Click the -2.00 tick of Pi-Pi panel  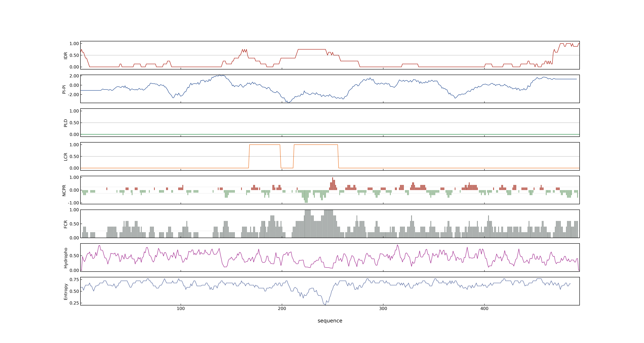click(x=73, y=95)
